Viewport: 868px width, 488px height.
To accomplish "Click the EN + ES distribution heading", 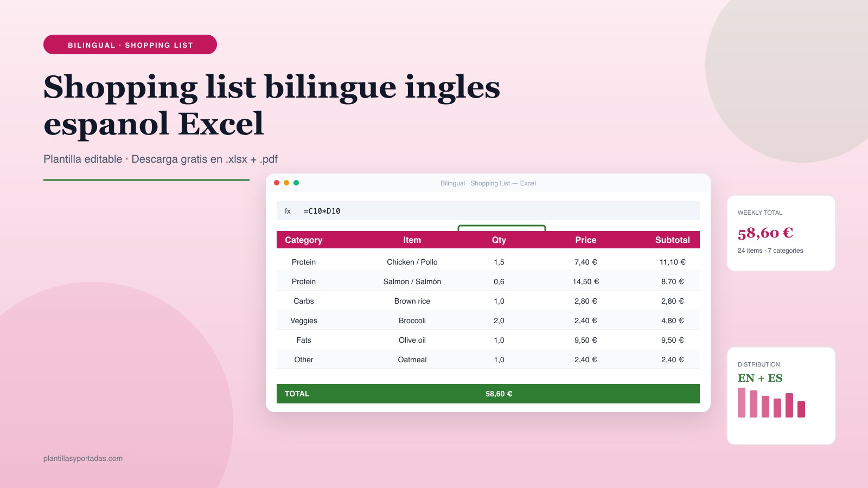I will point(760,378).
